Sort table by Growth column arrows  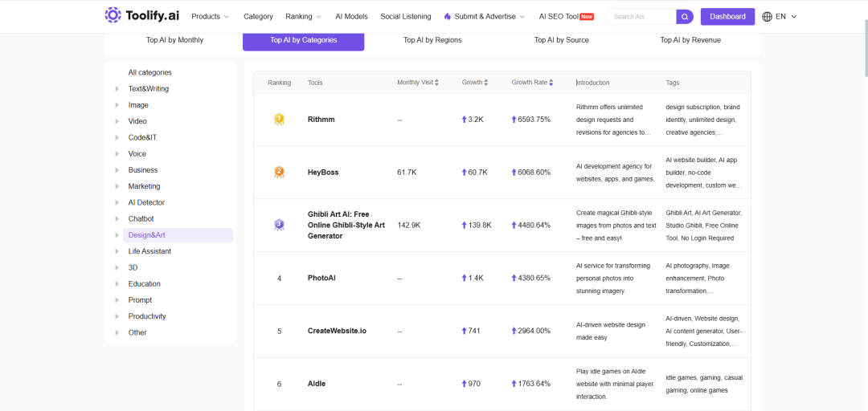[x=486, y=83]
